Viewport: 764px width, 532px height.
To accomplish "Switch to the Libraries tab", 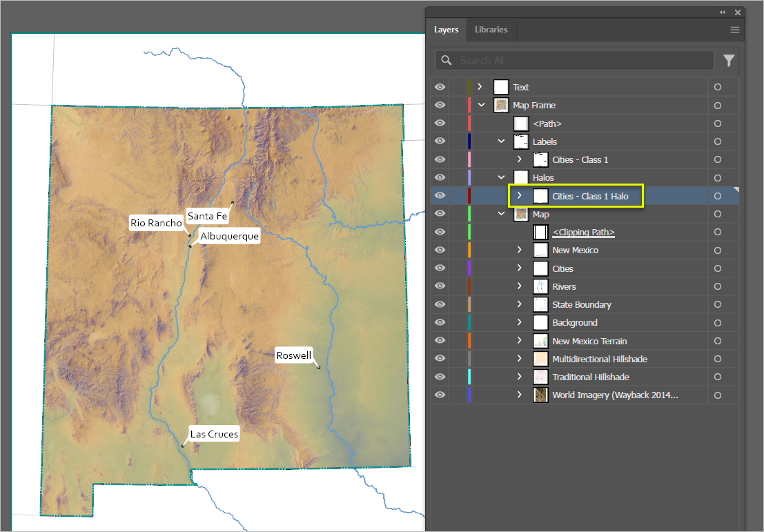I will (x=491, y=29).
